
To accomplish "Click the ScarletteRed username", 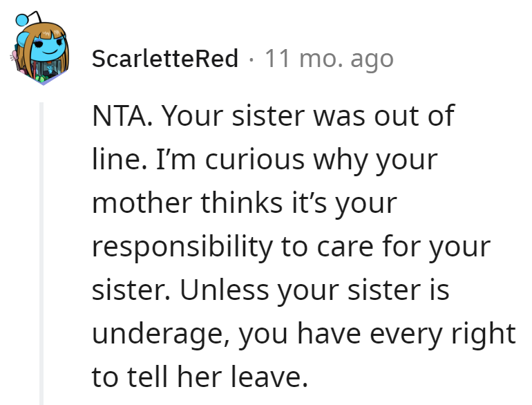I will 165,59.
